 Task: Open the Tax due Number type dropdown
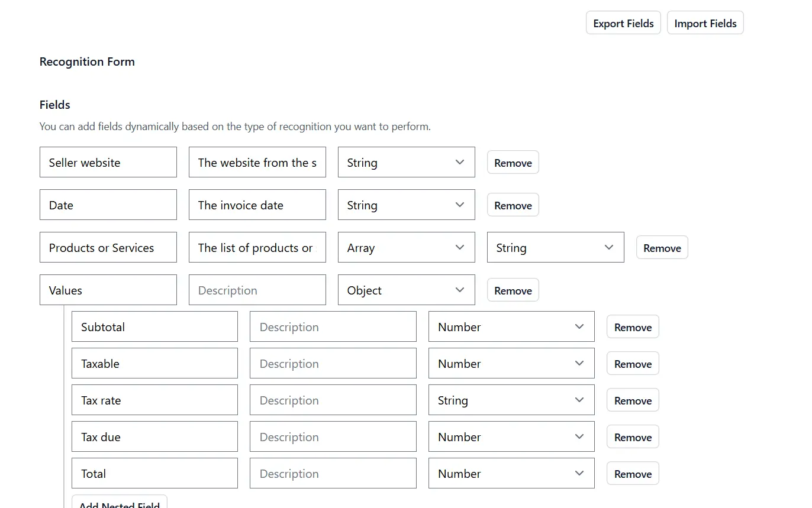pos(511,436)
